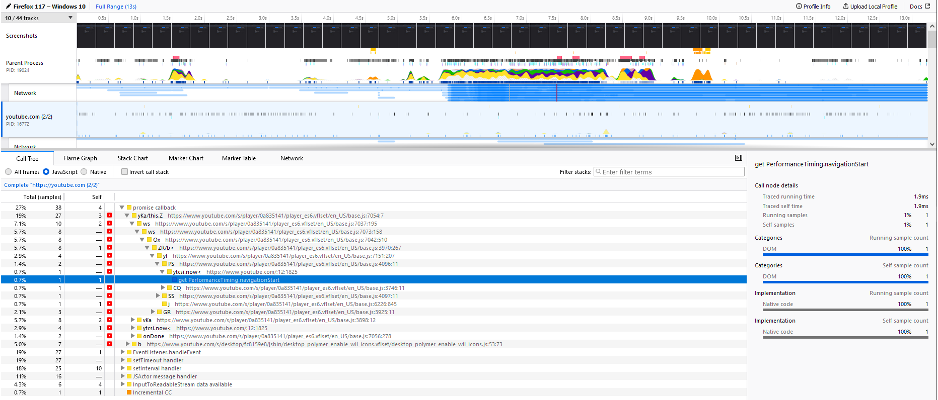Click the JS badge on the vla row

pos(109,319)
